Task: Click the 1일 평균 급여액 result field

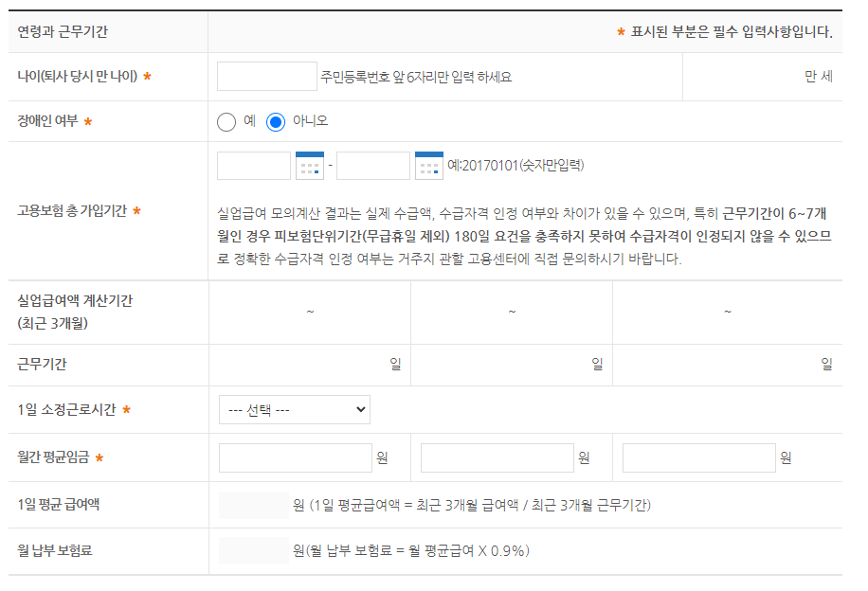Action: [254, 505]
